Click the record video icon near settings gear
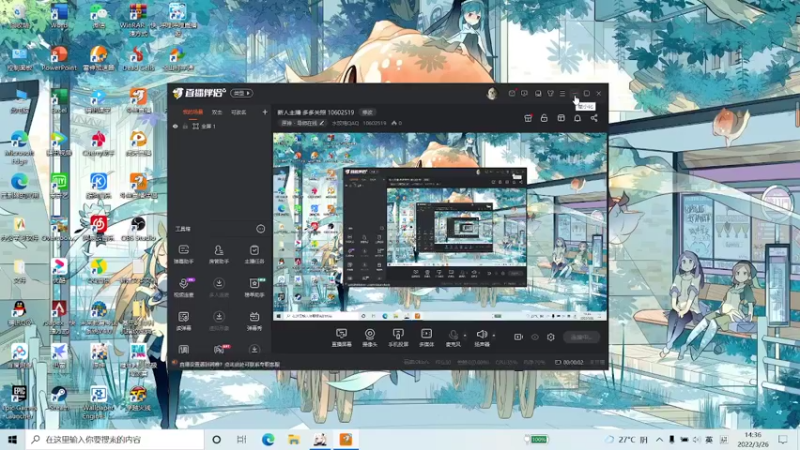 [518, 337]
